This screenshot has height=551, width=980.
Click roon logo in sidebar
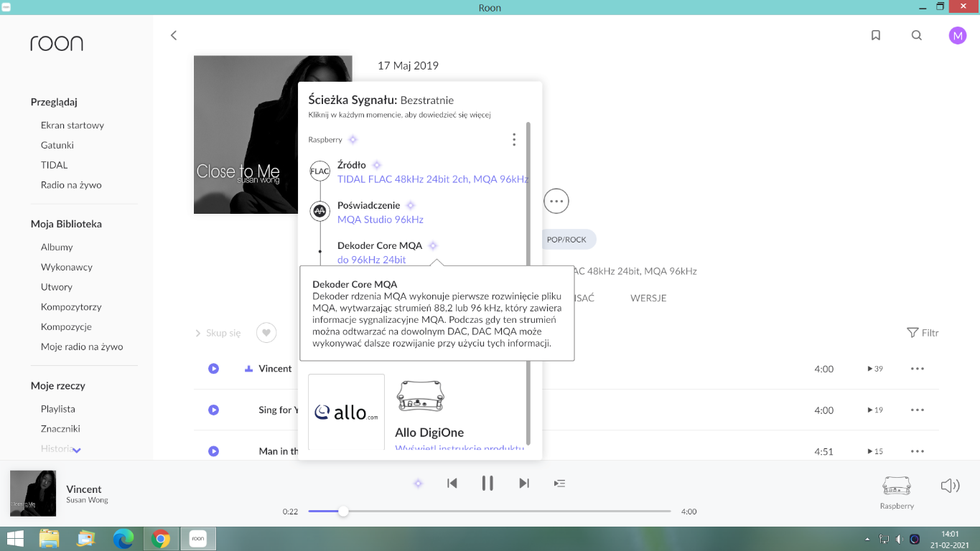click(x=57, y=43)
